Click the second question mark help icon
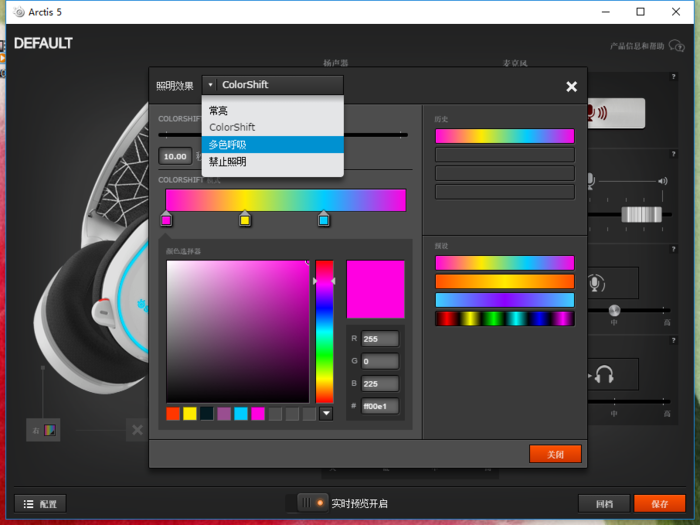 674,154
